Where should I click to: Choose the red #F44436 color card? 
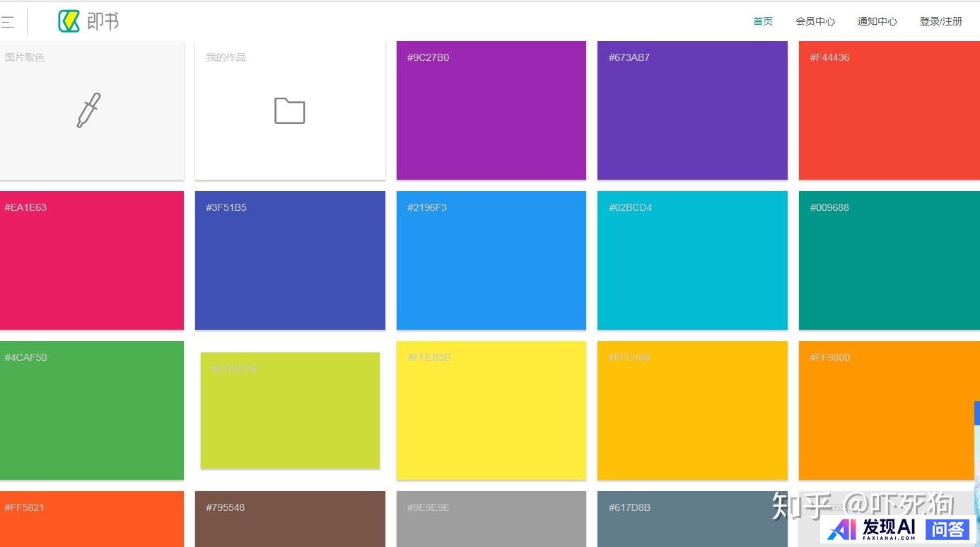(x=889, y=110)
